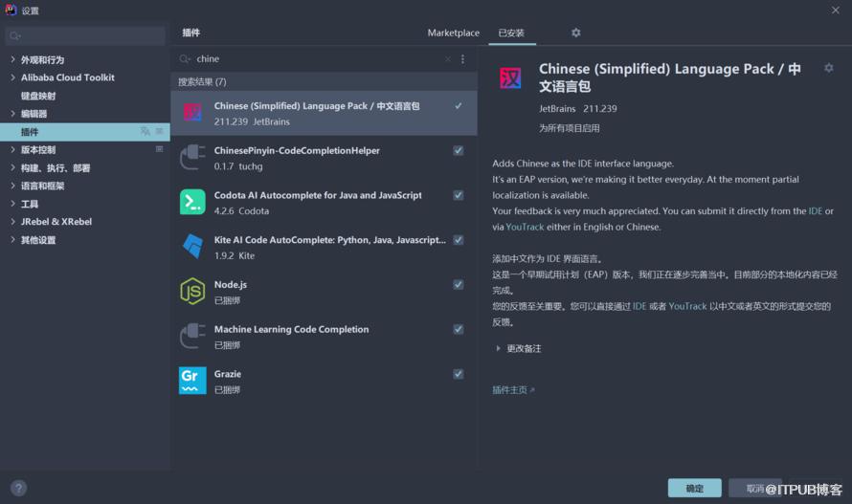Viewport: 852px width, 504px height.
Task: Click the 搜索结果 (7) results header
Action: (202, 81)
